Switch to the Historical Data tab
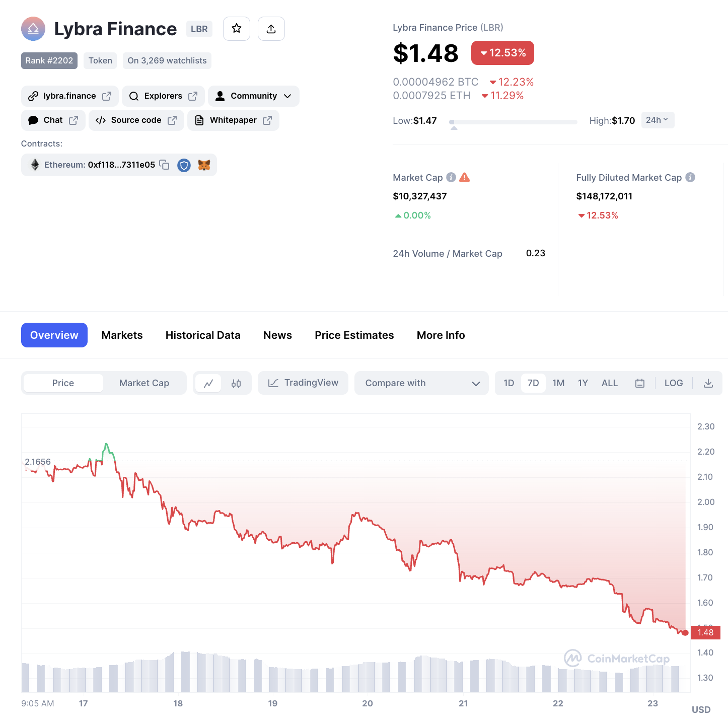 tap(203, 335)
